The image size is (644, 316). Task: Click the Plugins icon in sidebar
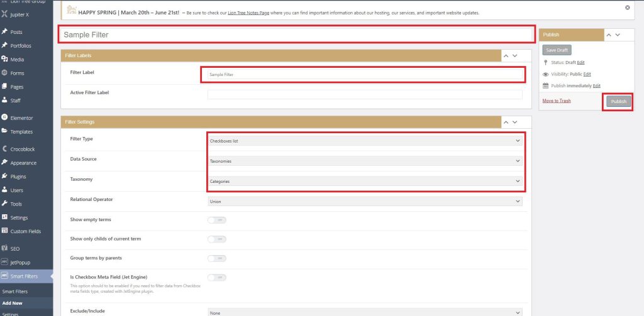[x=5, y=177]
